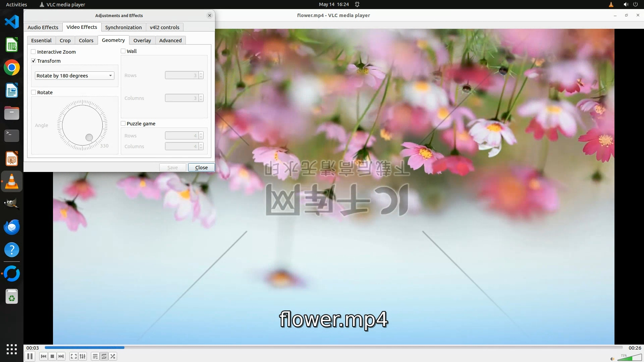Skip to previous media track
Viewport: 644px width, 362px height.
click(x=43, y=356)
